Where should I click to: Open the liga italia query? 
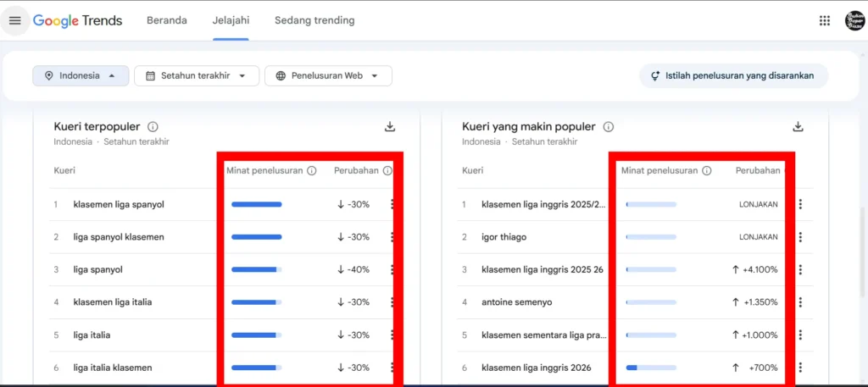(x=92, y=335)
